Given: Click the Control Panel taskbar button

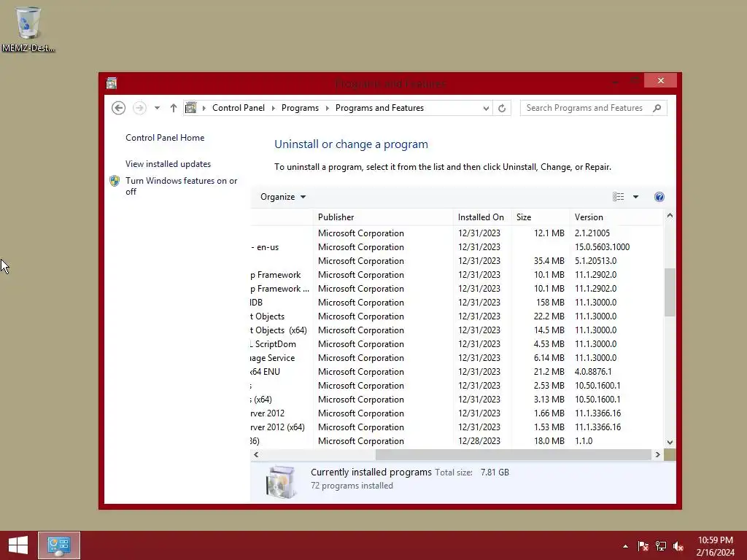Looking at the screenshot, I should (x=59, y=545).
